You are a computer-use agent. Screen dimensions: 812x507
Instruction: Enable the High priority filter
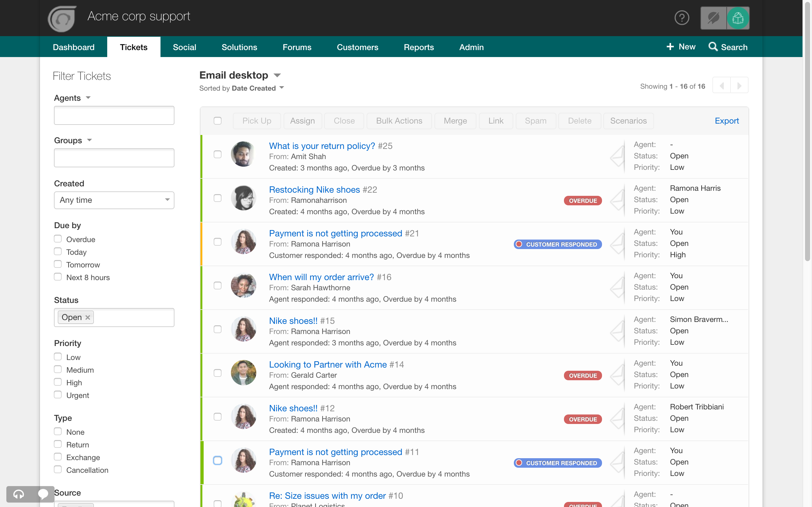click(x=58, y=382)
